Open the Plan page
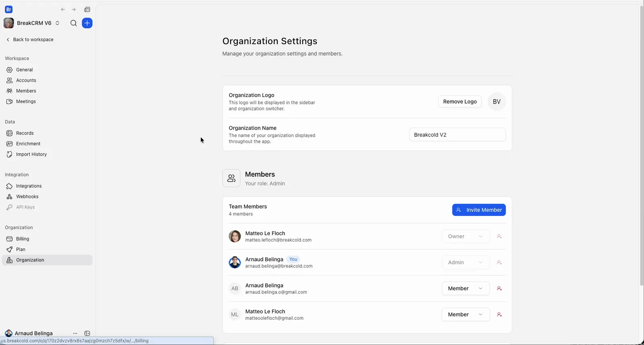 click(47, 249)
